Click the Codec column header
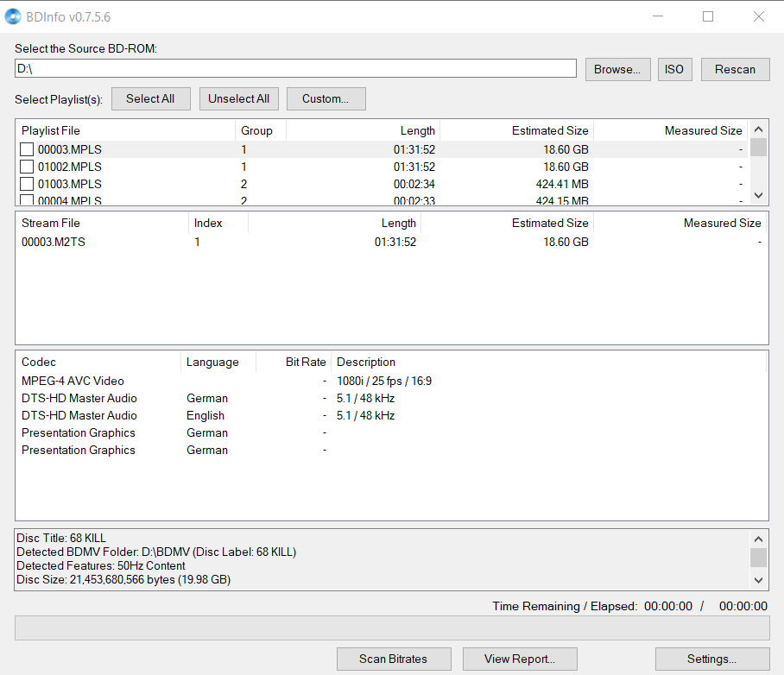Viewport: 784px width, 675px height. coord(98,362)
